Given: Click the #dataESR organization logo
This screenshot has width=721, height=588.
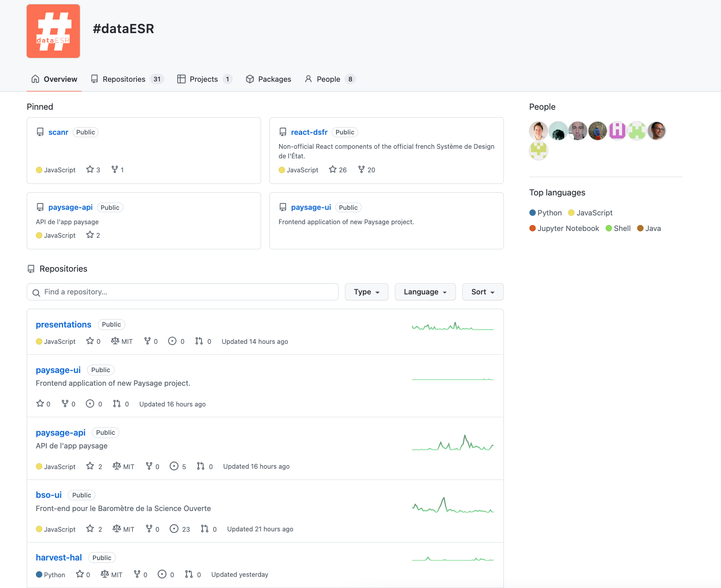Looking at the screenshot, I should [53, 31].
